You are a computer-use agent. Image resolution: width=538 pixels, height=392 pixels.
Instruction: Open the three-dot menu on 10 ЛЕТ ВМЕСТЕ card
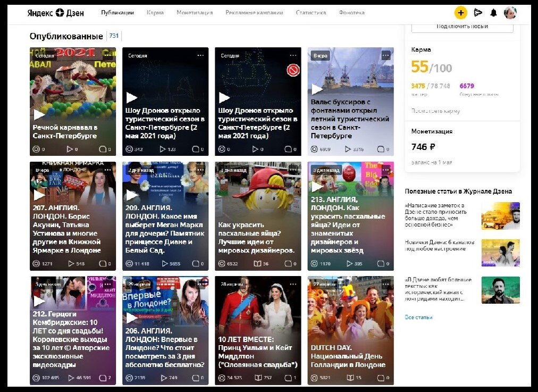point(293,284)
